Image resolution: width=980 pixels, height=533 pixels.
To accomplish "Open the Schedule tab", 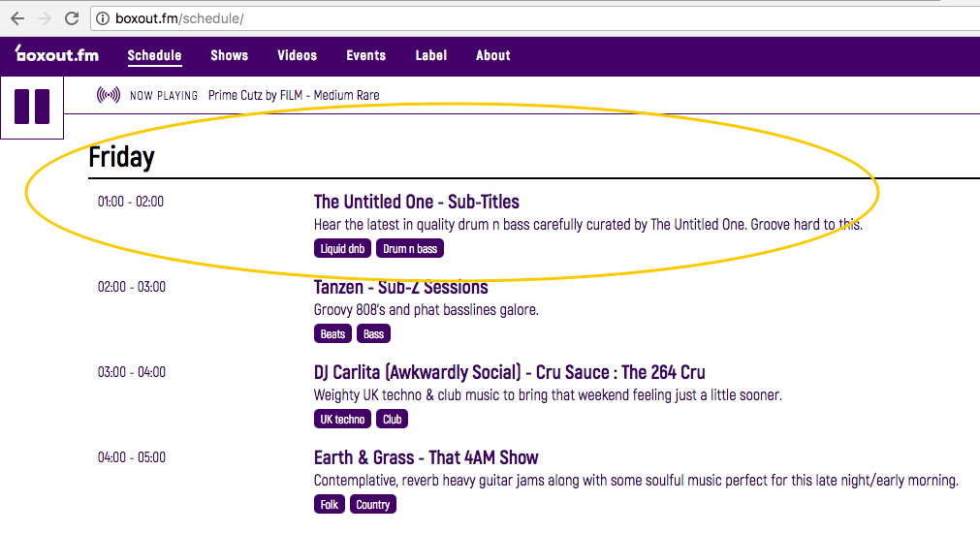I will point(154,55).
